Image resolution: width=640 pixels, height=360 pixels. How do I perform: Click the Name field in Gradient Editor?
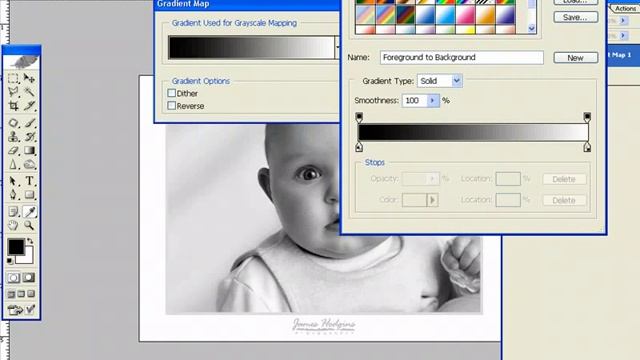tap(462, 58)
